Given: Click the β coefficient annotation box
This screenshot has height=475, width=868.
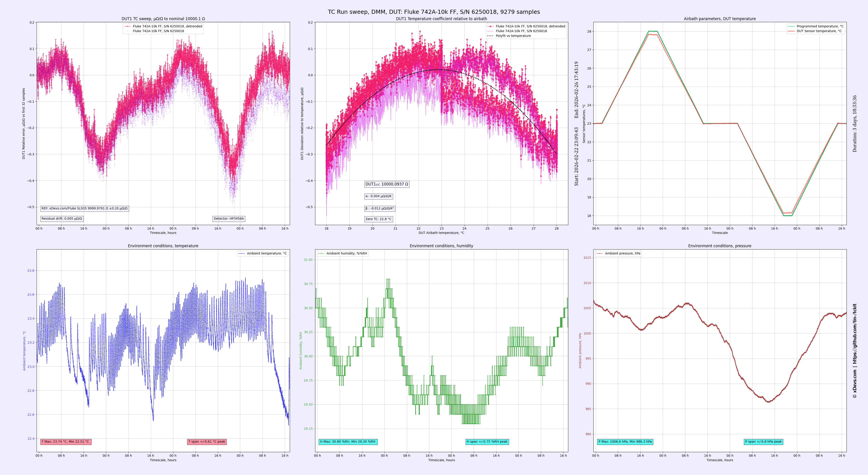Looking at the screenshot, I should (380, 209).
